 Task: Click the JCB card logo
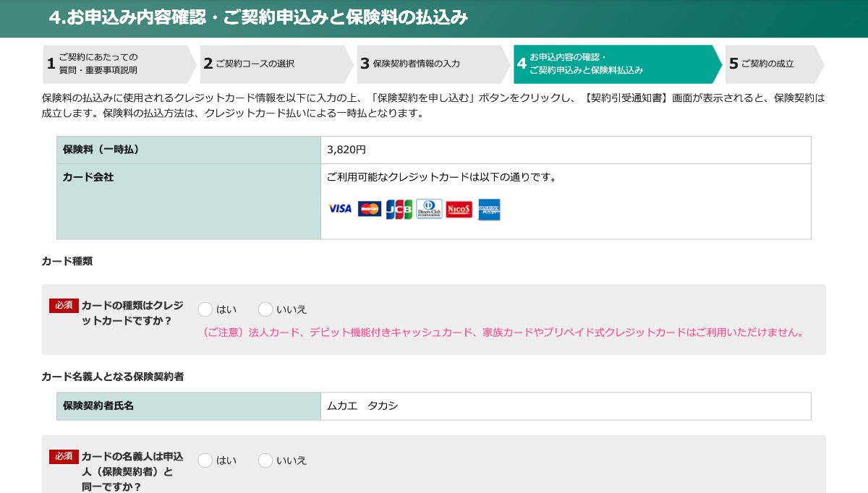coord(399,209)
